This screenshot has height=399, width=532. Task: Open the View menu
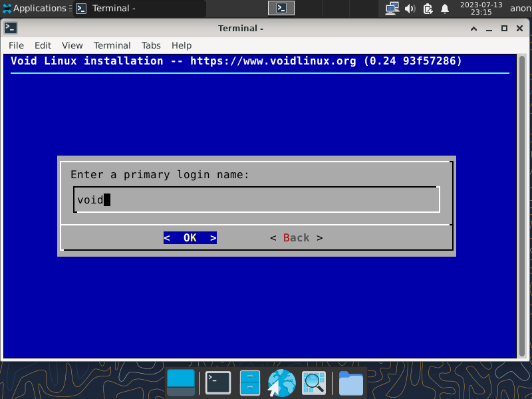[x=72, y=45]
